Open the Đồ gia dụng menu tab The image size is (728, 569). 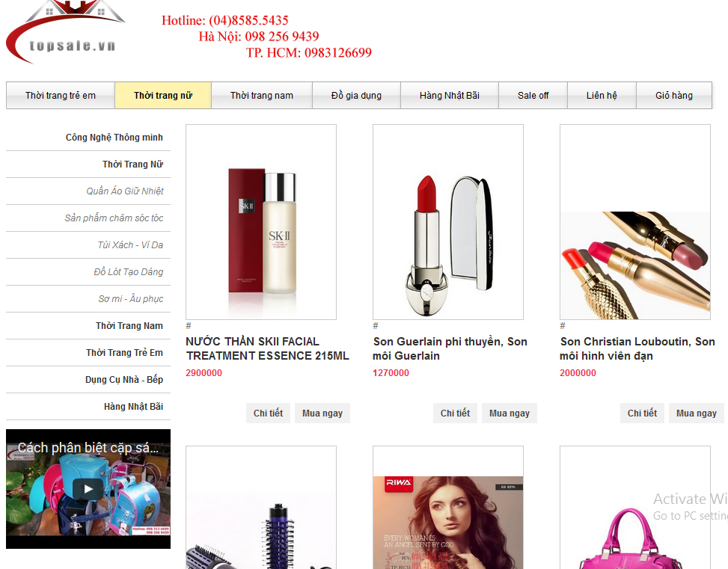[x=356, y=96]
